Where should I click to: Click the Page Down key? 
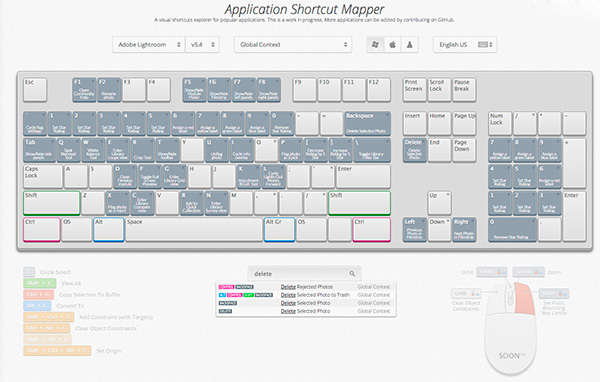[464, 150]
